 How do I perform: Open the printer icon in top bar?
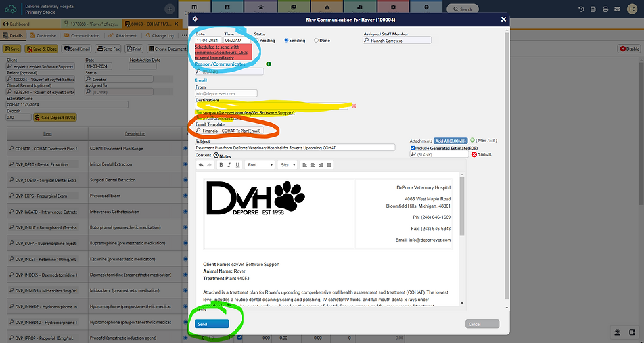pos(605,9)
